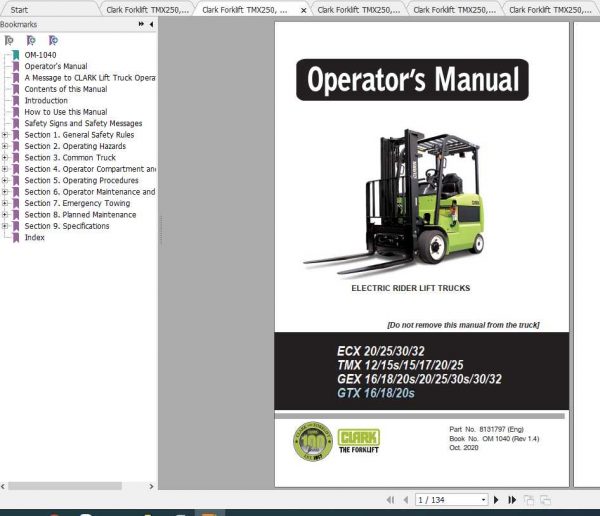600x516 pixels.
Task: Expand Section 2. Operating Hazards
Action: (x=5, y=146)
